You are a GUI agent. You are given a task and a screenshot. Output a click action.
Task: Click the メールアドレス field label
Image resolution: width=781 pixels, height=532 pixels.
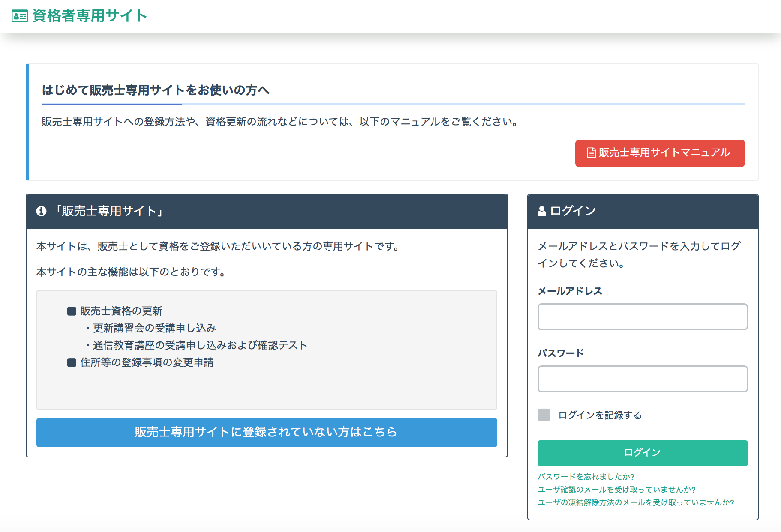coord(570,291)
